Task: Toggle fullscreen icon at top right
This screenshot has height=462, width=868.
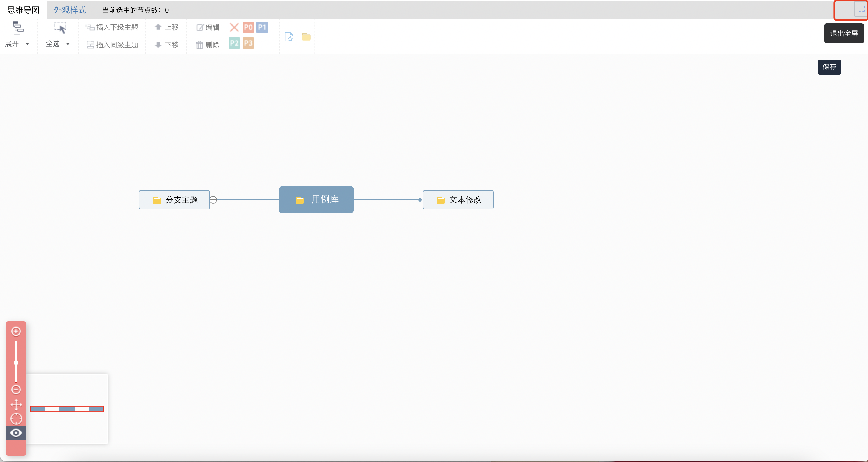Action: pyautogui.click(x=861, y=9)
